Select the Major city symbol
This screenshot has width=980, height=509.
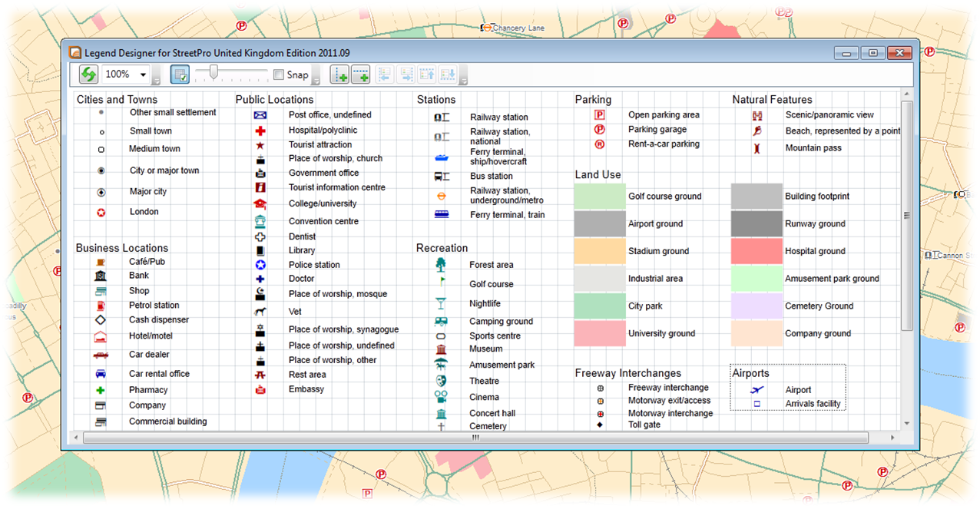(101, 192)
